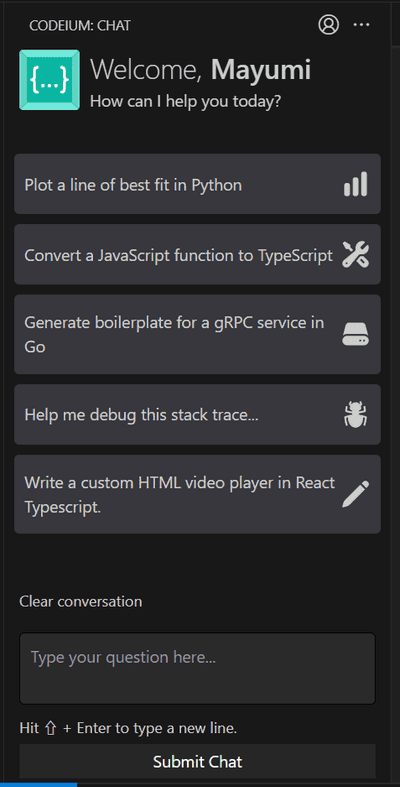The height and width of the screenshot is (787, 400).
Task: Open the three-dot more actions menu
Action: point(361,25)
